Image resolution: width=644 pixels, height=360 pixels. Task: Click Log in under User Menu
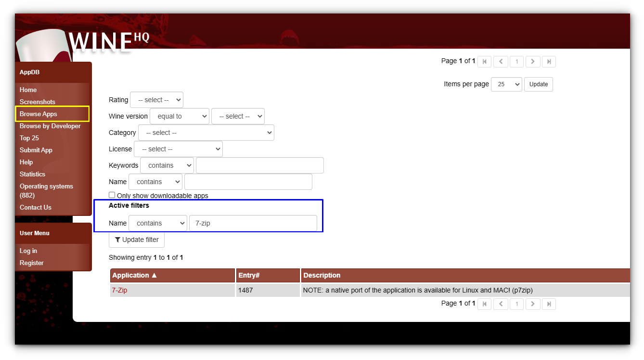click(x=28, y=251)
